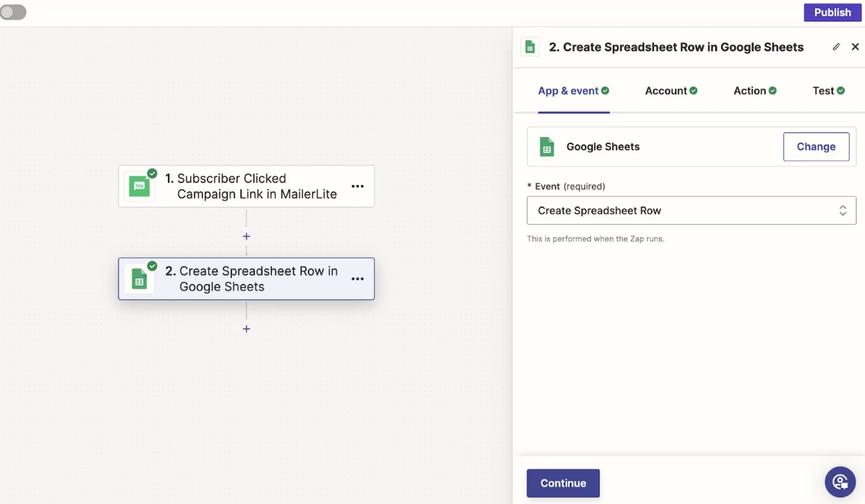Click the Google Sheets icon in the panel header
The height and width of the screenshot is (504, 865).
point(530,47)
